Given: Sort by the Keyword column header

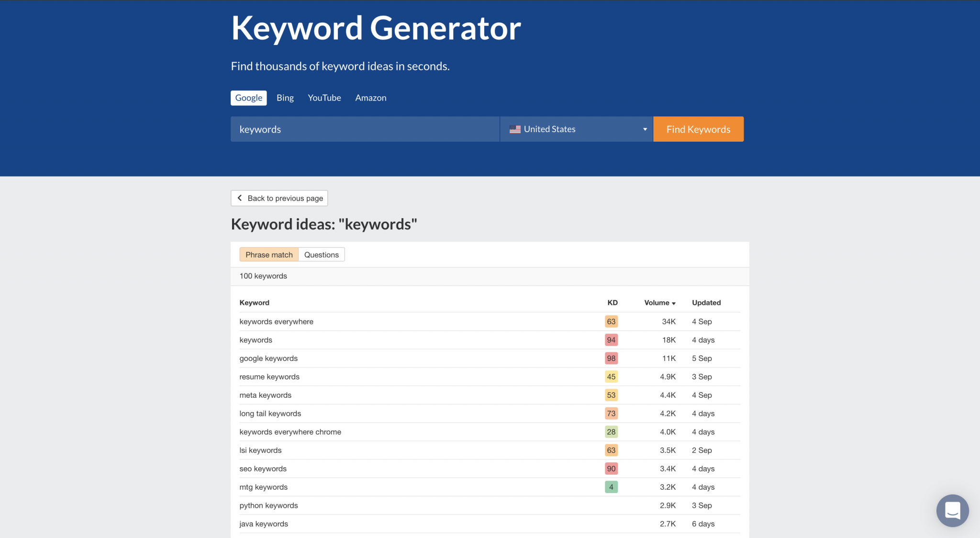Looking at the screenshot, I should [255, 303].
